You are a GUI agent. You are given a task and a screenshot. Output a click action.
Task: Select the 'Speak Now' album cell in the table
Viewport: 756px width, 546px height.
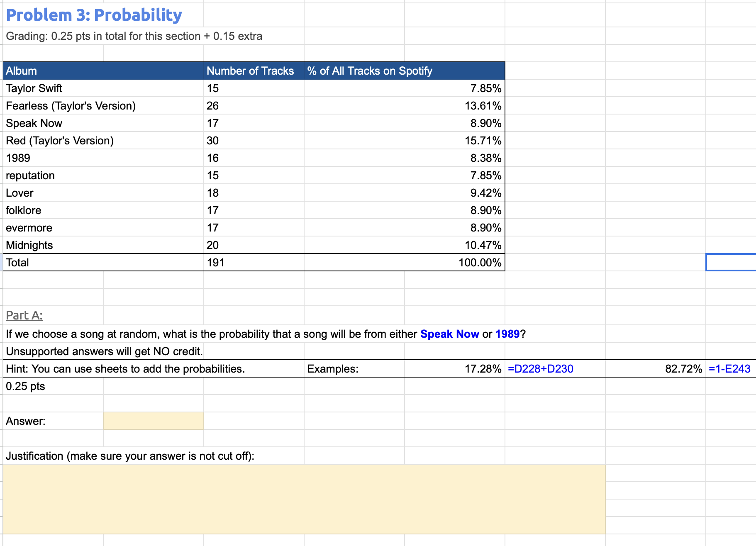[103, 123]
